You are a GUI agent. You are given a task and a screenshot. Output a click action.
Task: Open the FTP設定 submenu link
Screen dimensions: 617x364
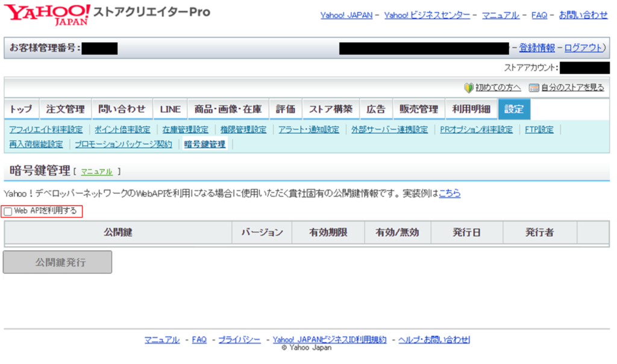tap(539, 130)
